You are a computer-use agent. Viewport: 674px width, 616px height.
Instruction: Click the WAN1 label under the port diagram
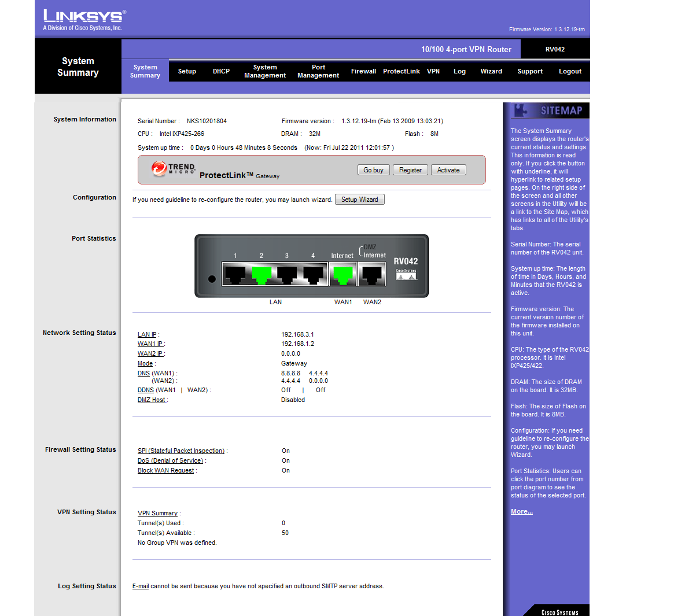coord(343,302)
